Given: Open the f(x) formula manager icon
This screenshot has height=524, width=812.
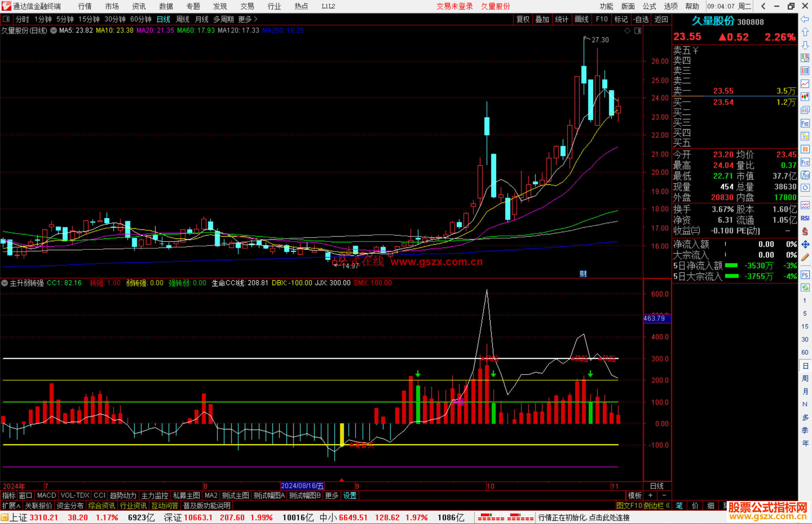Looking at the screenshot, I should [x=805, y=175].
